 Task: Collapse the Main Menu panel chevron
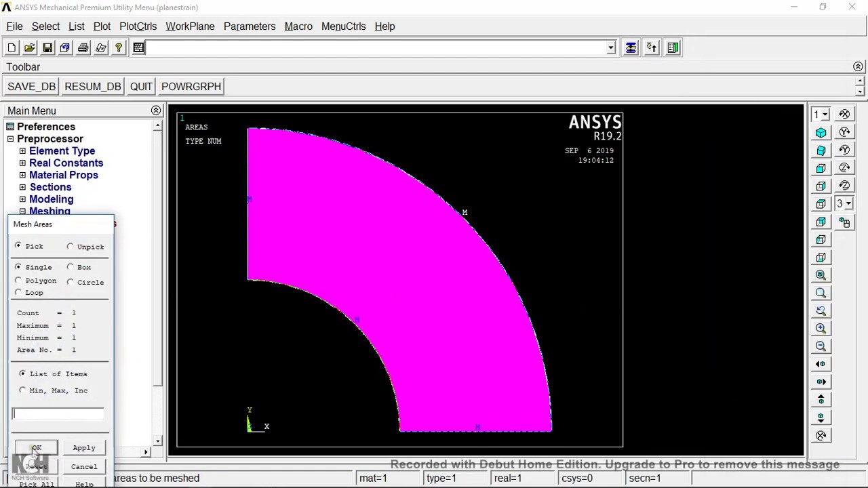tap(156, 110)
